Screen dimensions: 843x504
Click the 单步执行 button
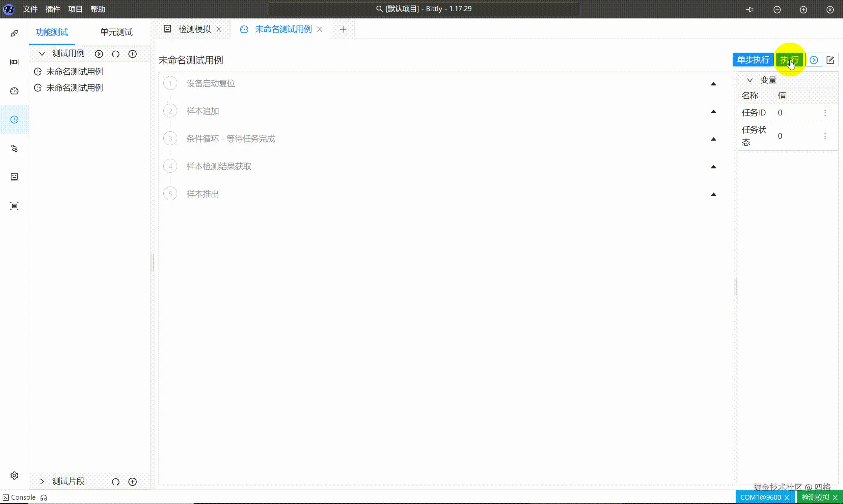point(753,60)
